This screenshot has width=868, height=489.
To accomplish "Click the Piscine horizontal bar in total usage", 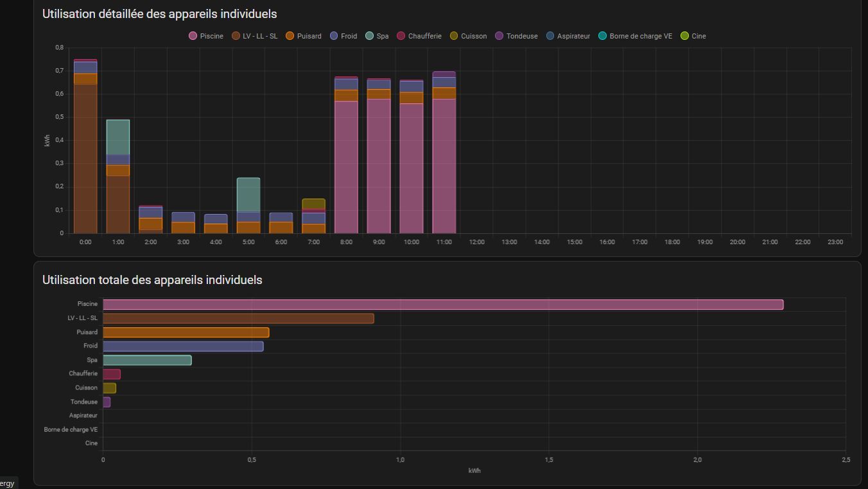I will [x=443, y=305].
